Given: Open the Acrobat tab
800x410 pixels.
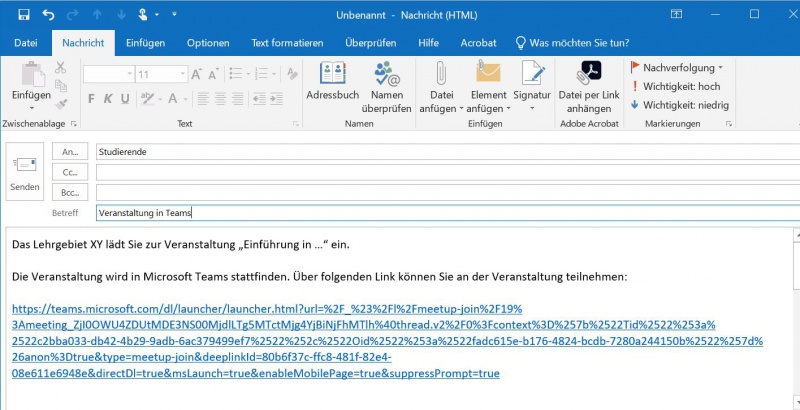Looking at the screenshot, I should [x=478, y=43].
